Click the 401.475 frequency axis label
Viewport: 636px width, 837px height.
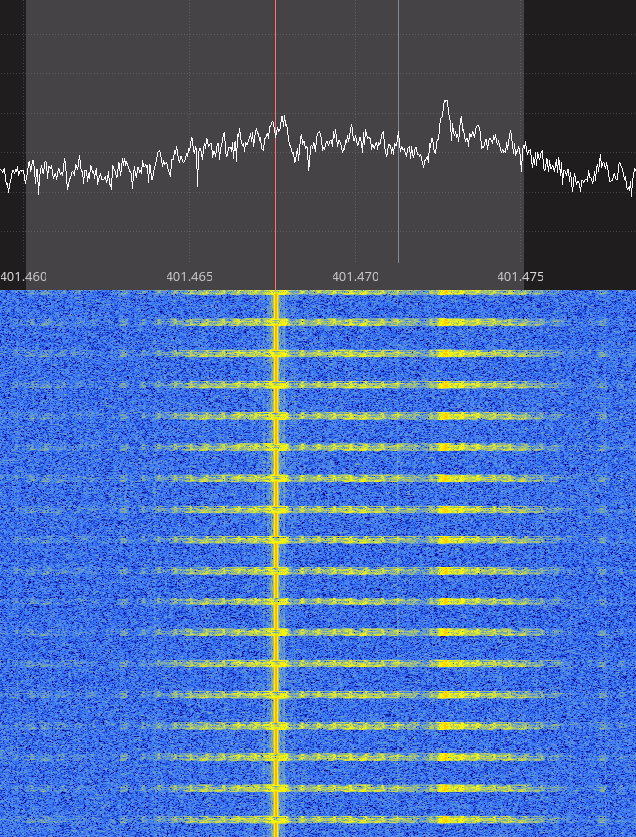click(x=520, y=277)
